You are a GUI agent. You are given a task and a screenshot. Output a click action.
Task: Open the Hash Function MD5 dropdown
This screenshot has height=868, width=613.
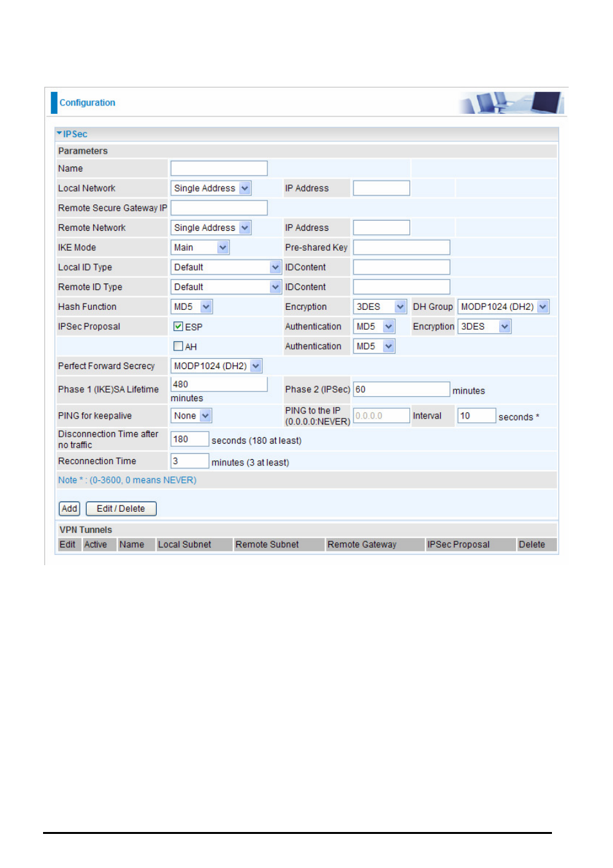(x=191, y=307)
